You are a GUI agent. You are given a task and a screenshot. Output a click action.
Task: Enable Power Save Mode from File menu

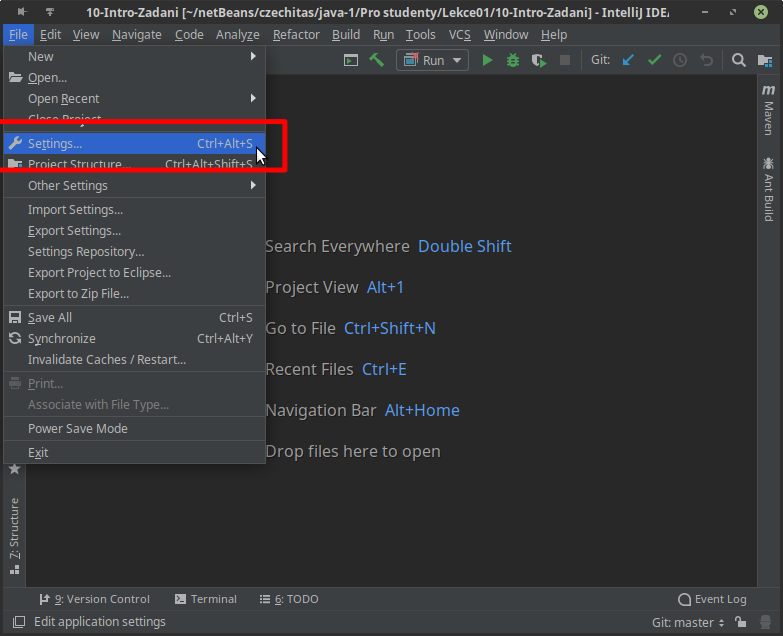tap(78, 428)
